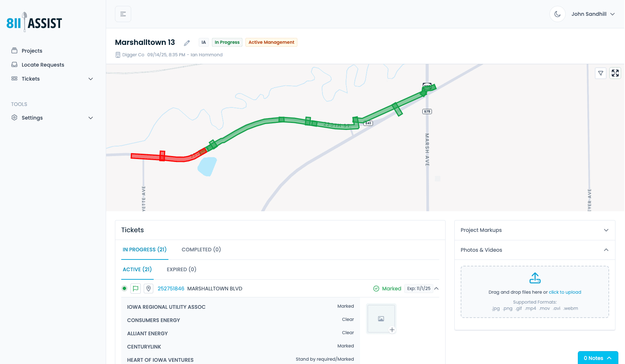Collapse the sidebar with hamburger button
This screenshot has width=625, height=364.
point(123,14)
